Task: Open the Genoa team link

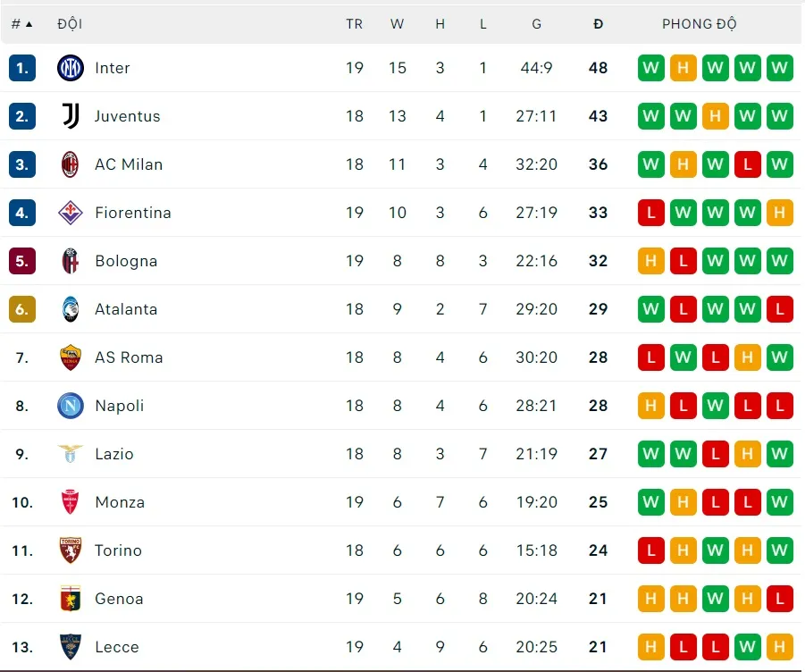Action: (119, 599)
